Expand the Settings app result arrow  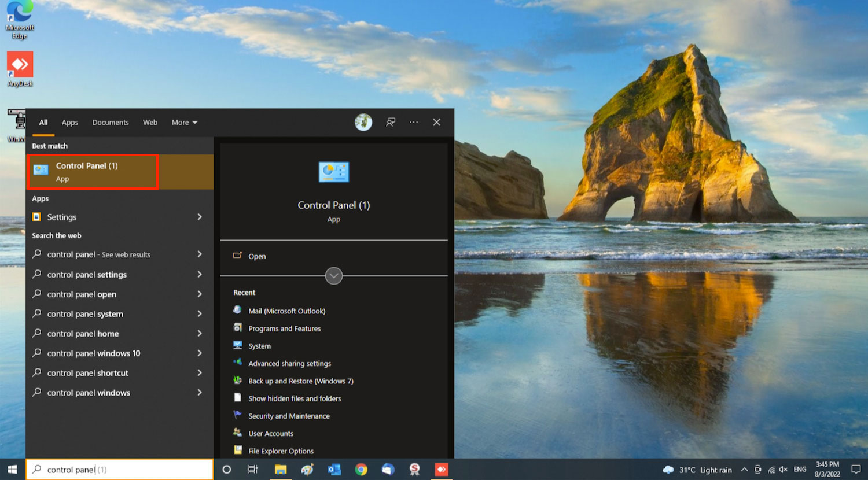pyautogui.click(x=200, y=217)
